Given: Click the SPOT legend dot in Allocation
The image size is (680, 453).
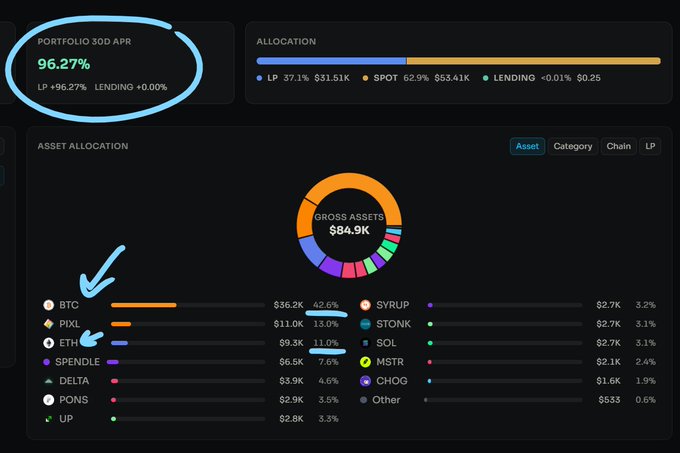Looking at the screenshot, I should coord(365,78).
